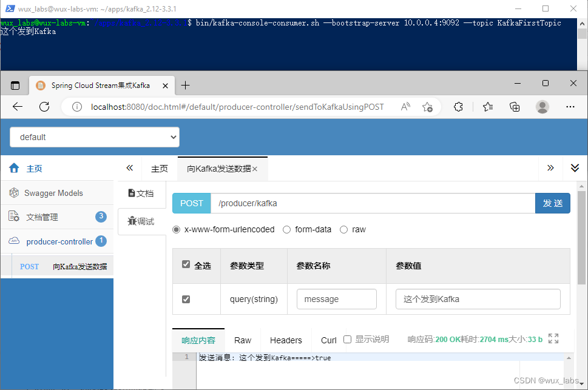Viewport: 588px width, 390px height.
Task: Click the 响应码:200 OK status text
Action: click(x=434, y=340)
